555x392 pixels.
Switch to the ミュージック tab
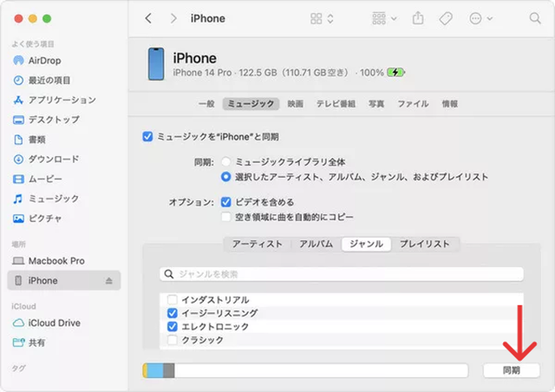[x=251, y=104]
